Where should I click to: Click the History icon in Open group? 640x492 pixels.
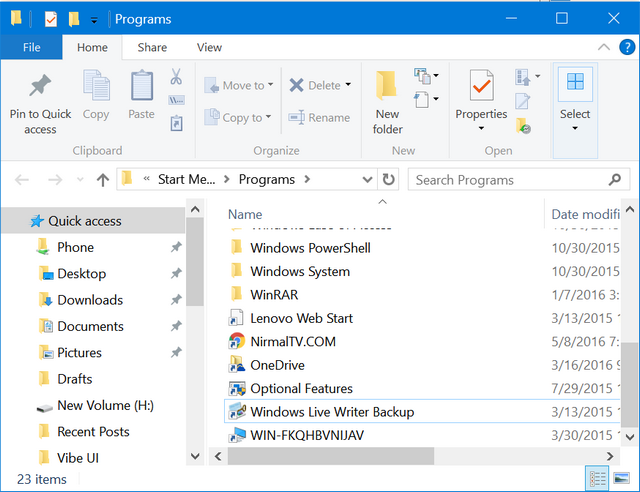[523, 126]
